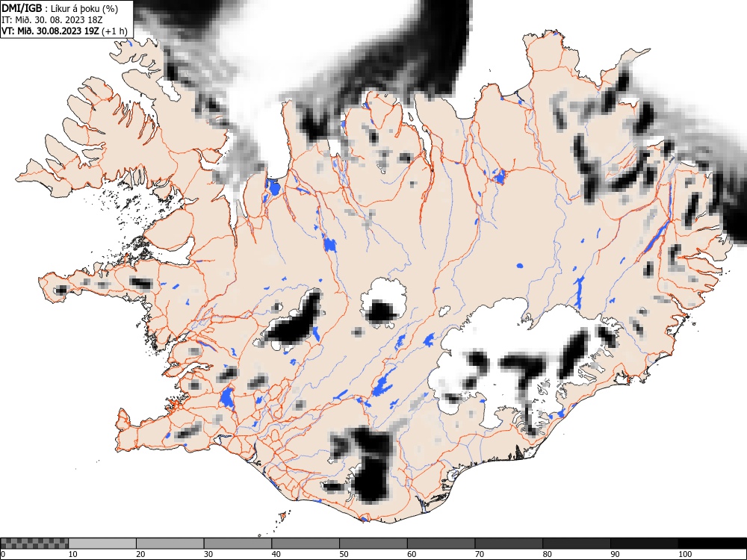Click the 'DMI/IGB : Líkur á þoku (%)' title

pyautogui.click(x=60, y=8)
